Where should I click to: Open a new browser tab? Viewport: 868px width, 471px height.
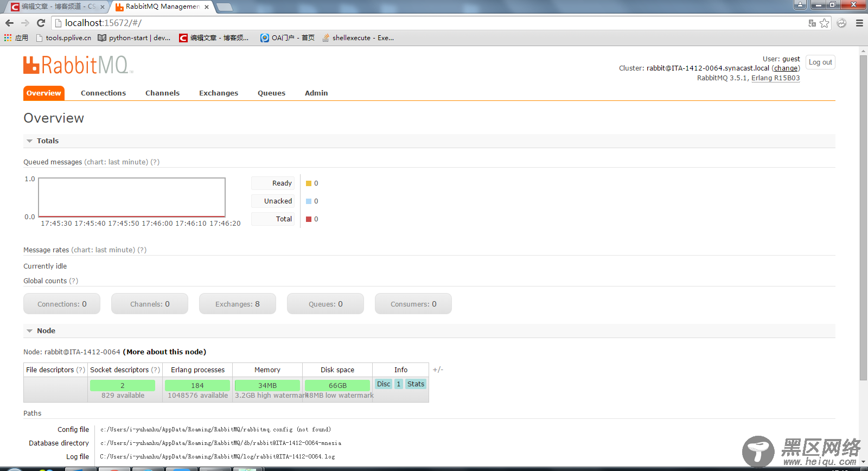pos(225,7)
